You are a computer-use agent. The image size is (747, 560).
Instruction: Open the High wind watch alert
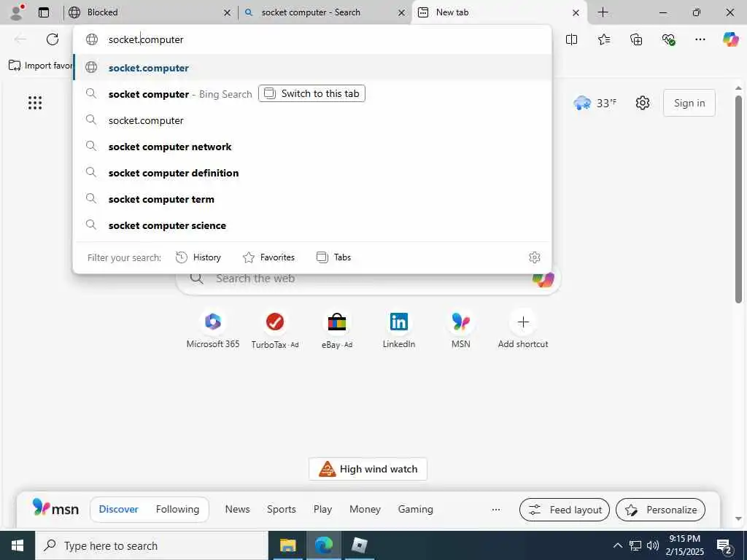368,469
